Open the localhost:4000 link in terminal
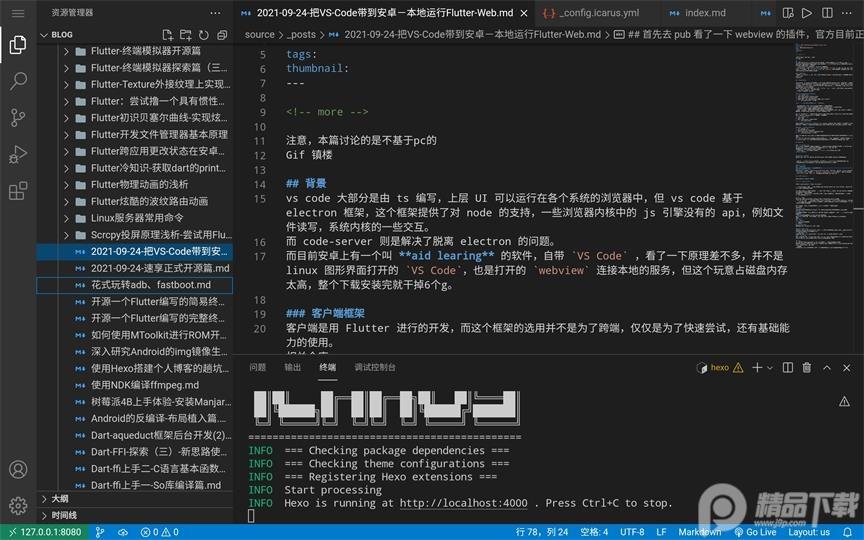The width and height of the screenshot is (864, 540). coord(463,503)
